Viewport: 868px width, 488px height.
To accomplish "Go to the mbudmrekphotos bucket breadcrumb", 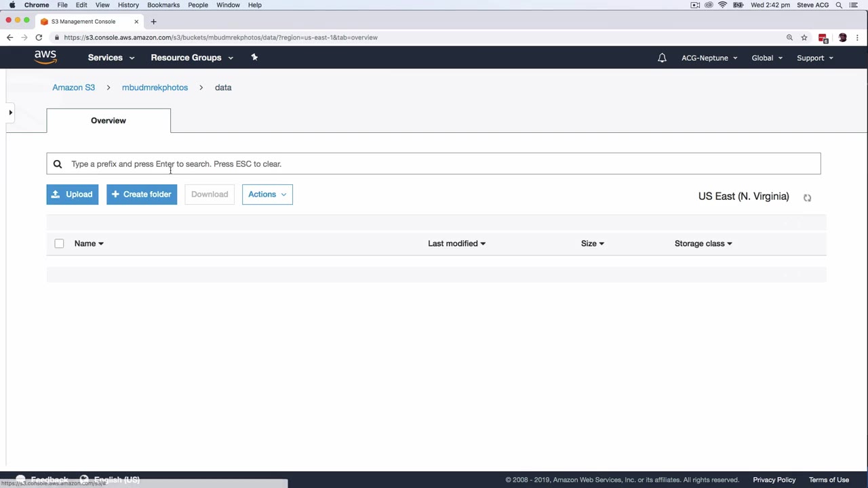I will [x=155, y=87].
